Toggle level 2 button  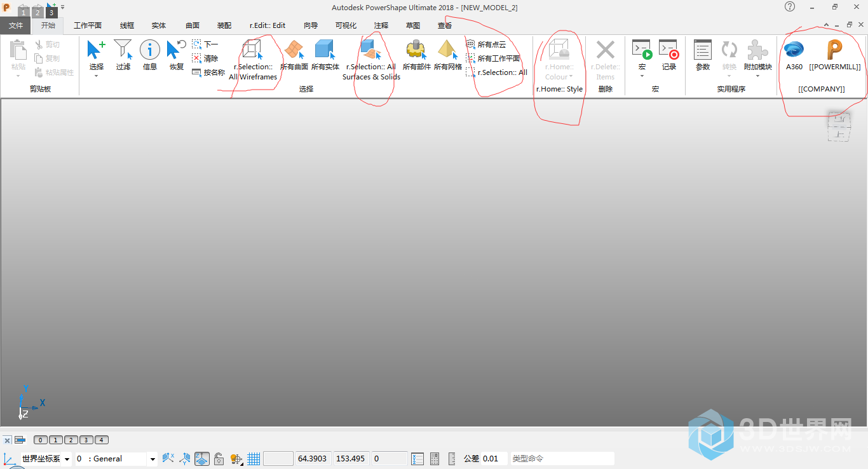pyautogui.click(x=71, y=440)
